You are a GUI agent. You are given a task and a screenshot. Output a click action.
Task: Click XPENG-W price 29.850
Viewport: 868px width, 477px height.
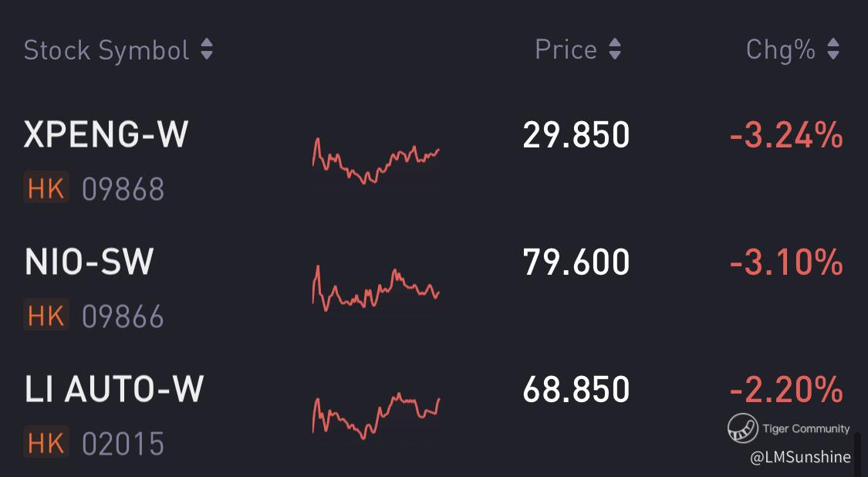point(576,135)
